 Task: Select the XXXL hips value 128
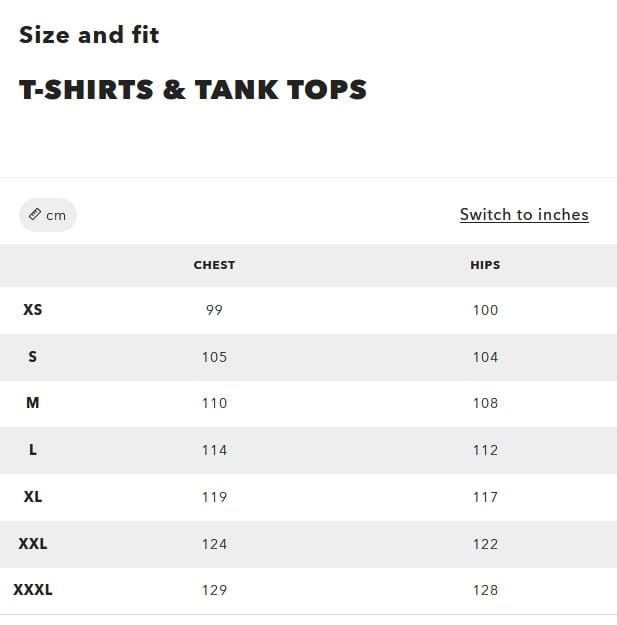click(485, 590)
